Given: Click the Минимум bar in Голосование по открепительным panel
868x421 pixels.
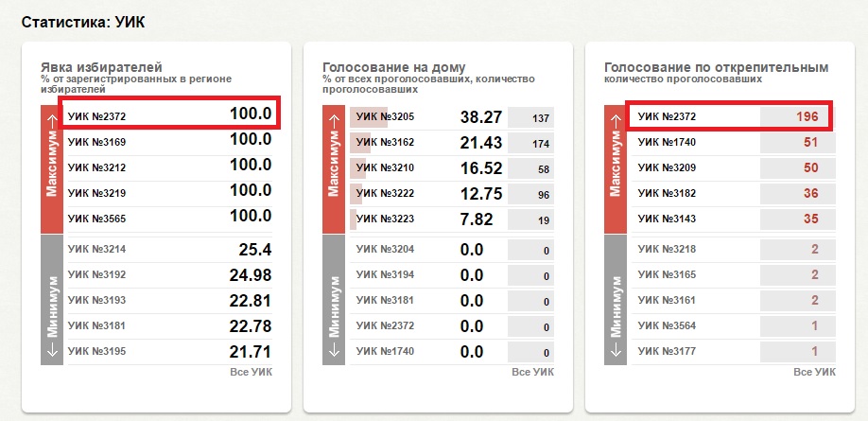Looking at the screenshot, I should click(615, 298).
